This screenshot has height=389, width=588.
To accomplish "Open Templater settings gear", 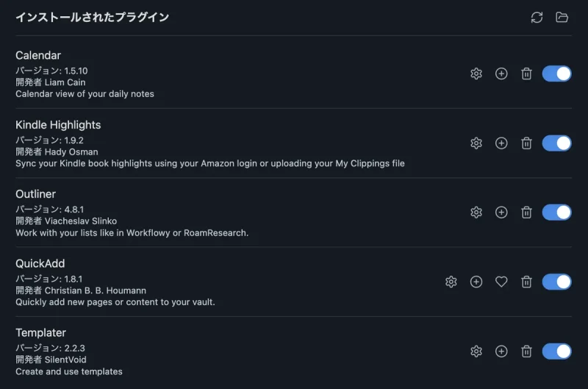I will tap(476, 351).
